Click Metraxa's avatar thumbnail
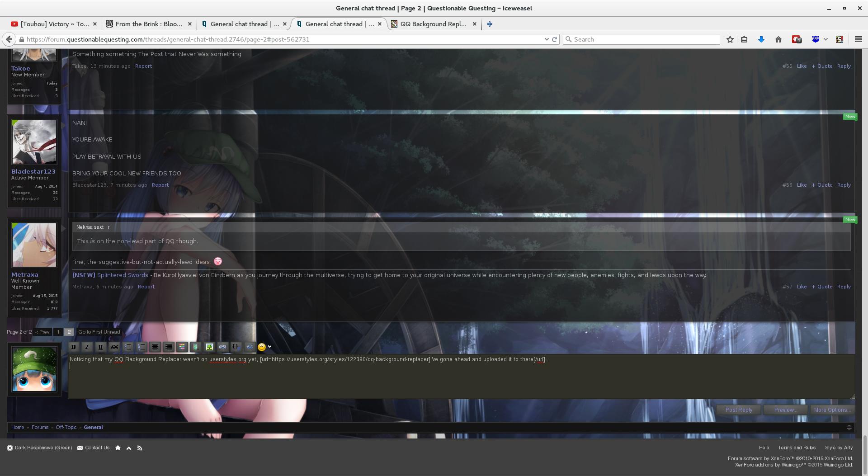This screenshot has height=476, width=868. tap(34, 245)
